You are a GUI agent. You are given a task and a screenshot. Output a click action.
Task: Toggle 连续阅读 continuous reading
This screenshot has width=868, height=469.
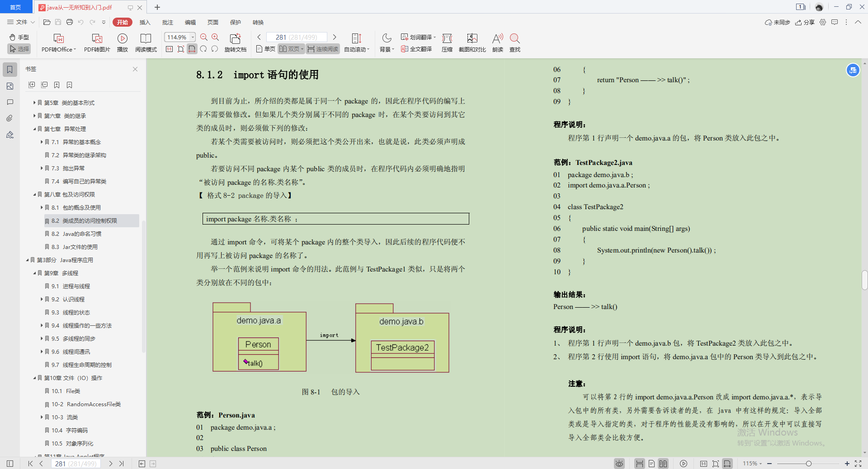click(323, 49)
